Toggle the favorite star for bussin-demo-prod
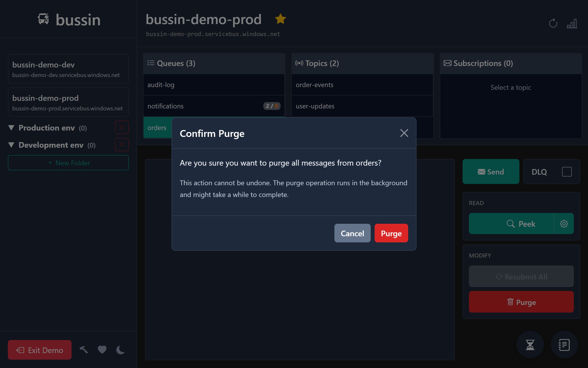The width and height of the screenshot is (588, 368). (x=280, y=19)
